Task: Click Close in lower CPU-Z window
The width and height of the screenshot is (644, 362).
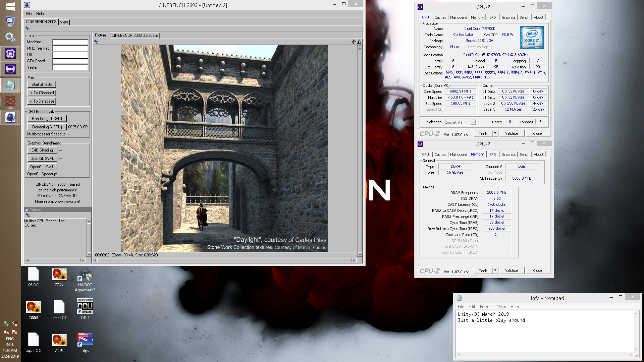Action: point(537,270)
